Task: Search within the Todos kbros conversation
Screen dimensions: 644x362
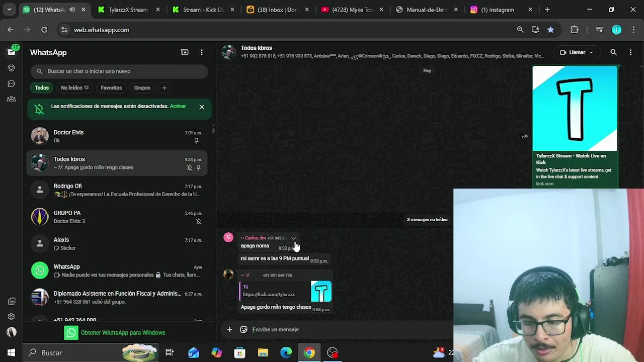Action: [613, 52]
